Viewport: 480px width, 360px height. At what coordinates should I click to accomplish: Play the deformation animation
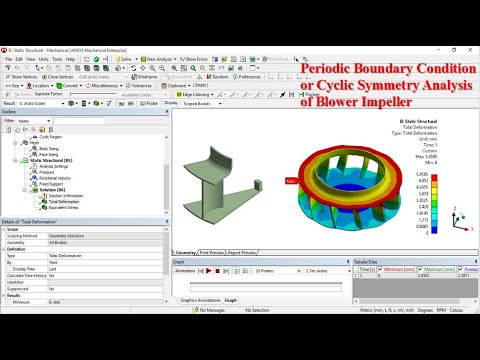point(209,271)
